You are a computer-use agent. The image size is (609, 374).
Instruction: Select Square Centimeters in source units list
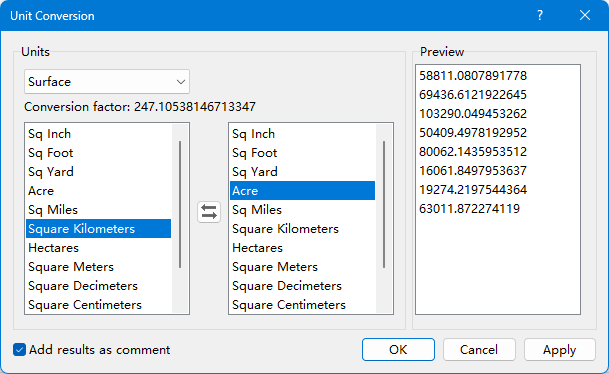(99, 305)
